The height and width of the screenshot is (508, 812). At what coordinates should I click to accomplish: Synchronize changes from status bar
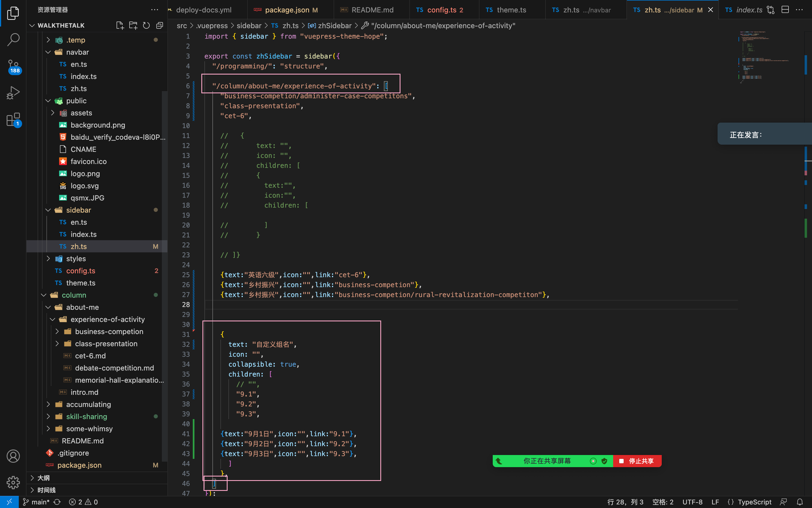(x=57, y=502)
